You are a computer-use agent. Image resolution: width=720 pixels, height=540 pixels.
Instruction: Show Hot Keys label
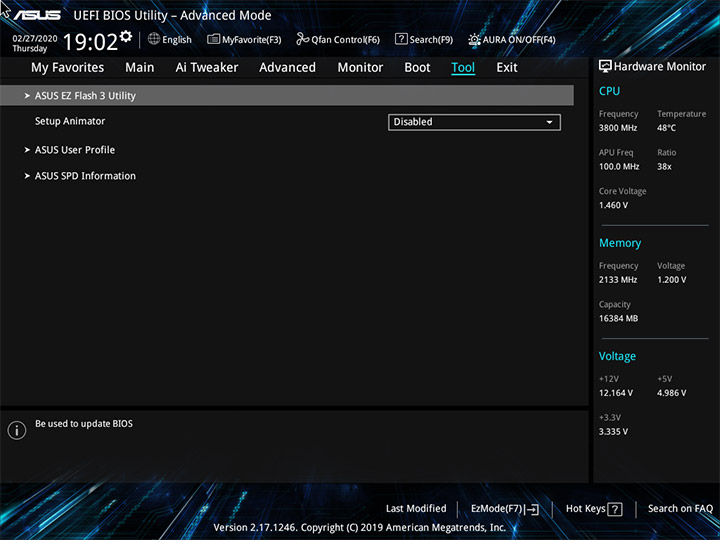coord(585,508)
